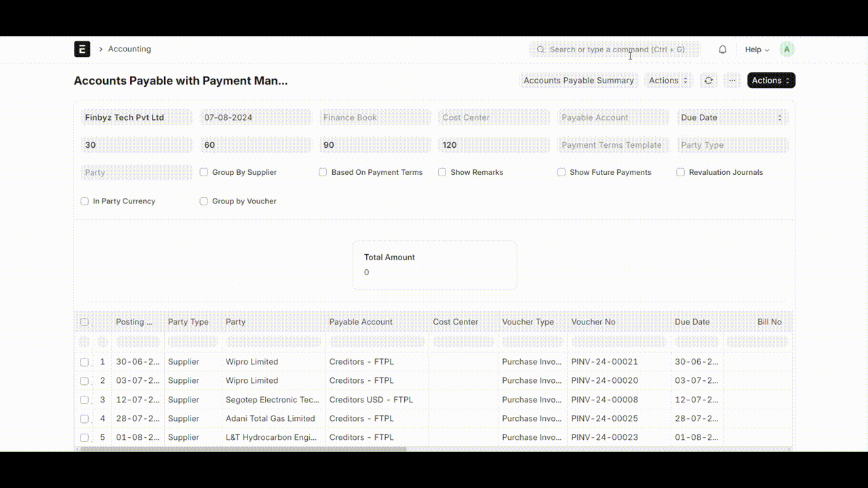Click voucher PINV-24-00020
This screenshot has width=868, height=488.
(x=605, y=381)
